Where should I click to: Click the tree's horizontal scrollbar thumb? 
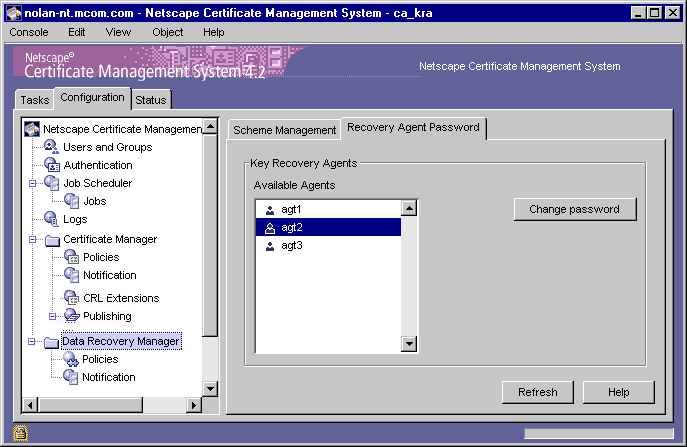coord(90,405)
